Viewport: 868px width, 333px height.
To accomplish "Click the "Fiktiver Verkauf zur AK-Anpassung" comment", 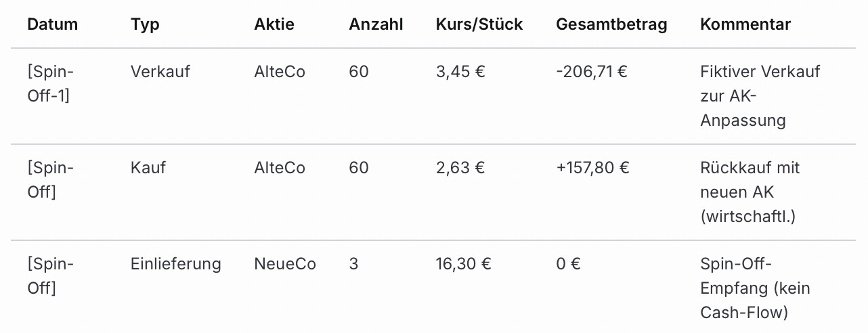I will point(760,96).
